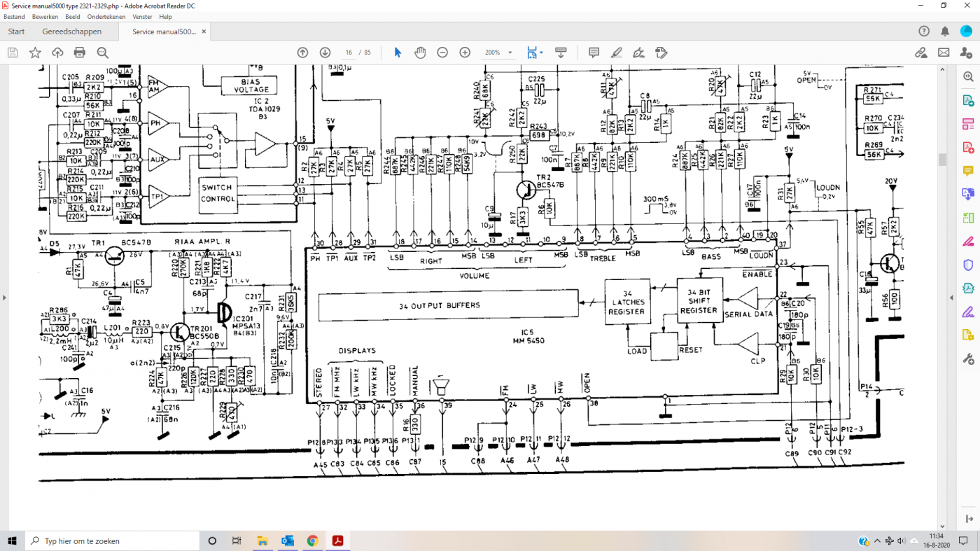Expand right pane with bottom arrow icon
Viewport: 980px width, 551px height.
pyautogui.click(x=968, y=519)
